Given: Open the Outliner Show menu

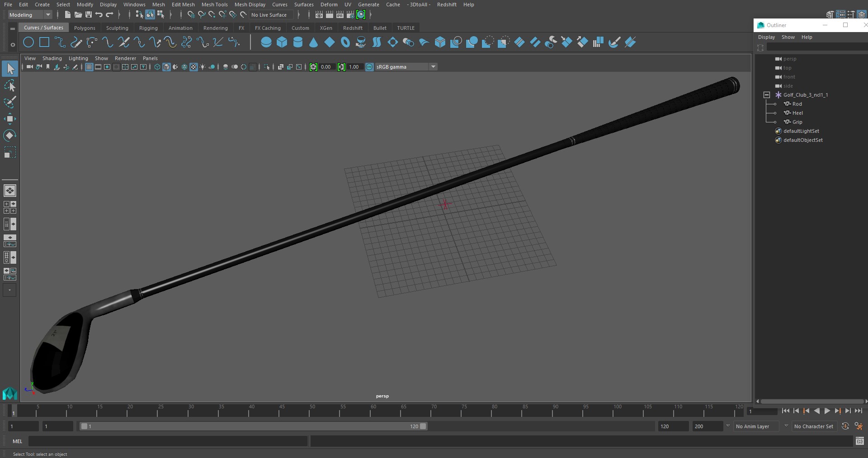Looking at the screenshot, I should pos(788,37).
